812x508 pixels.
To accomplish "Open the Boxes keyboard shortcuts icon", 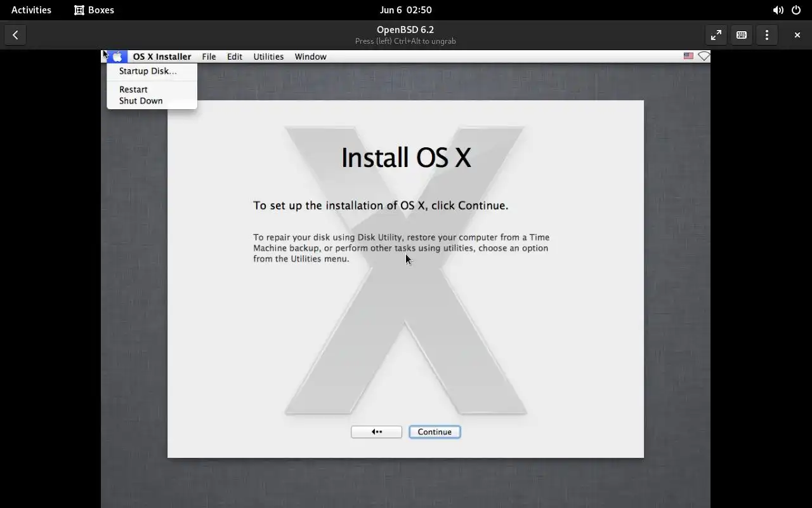I will coord(742,36).
